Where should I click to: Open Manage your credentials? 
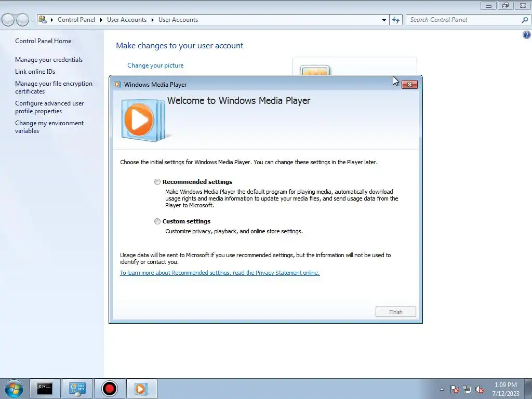pos(49,60)
